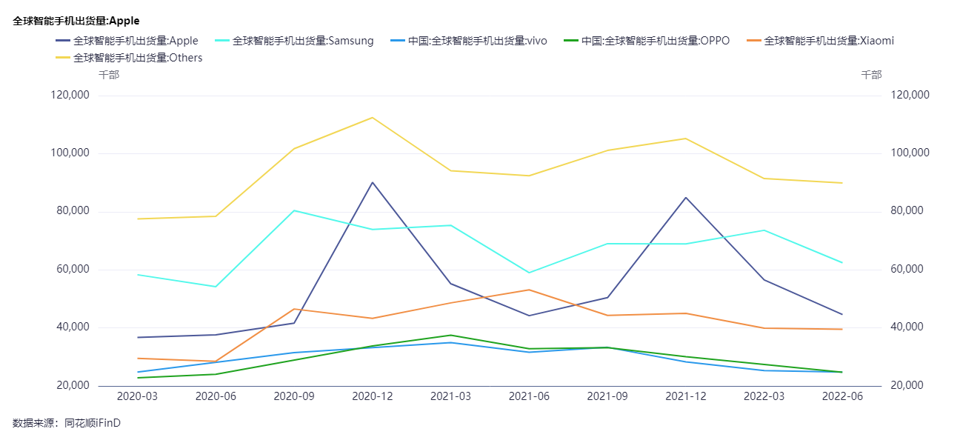Click the right axis 40,000 label
Viewport: 980px width, 443px height.
pyautogui.click(x=907, y=327)
